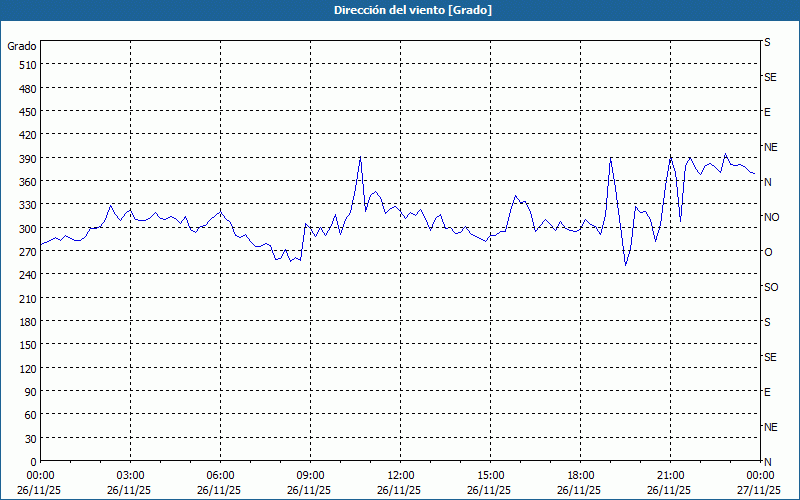Select the 'O' compass label on the right axis
Viewport: 800px width, 500px height.
point(768,252)
